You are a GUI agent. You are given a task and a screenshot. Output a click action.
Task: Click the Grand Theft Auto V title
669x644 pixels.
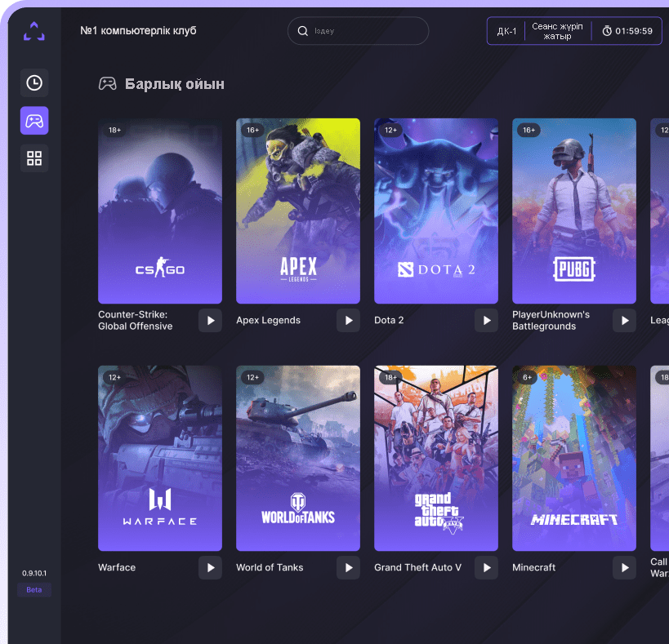417,568
